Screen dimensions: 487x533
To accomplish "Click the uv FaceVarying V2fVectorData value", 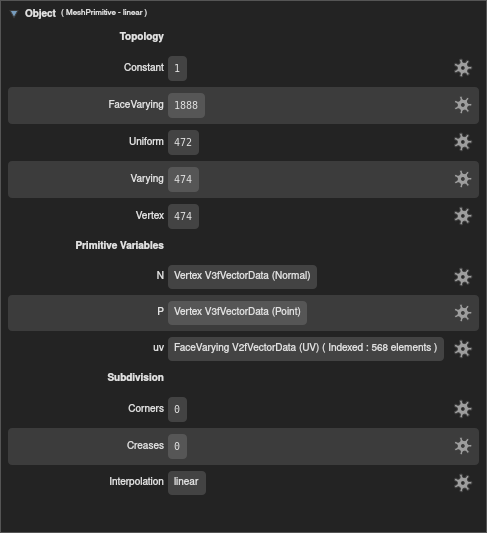I will [x=306, y=349].
